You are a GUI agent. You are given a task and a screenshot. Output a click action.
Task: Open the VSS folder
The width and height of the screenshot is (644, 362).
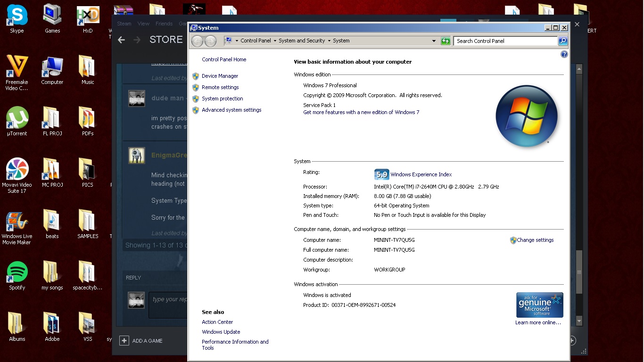88,327
